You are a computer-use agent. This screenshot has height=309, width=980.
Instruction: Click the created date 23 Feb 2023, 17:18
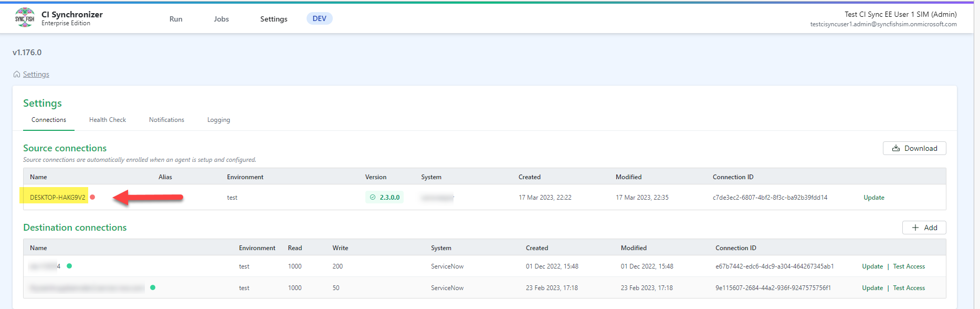point(552,288)
